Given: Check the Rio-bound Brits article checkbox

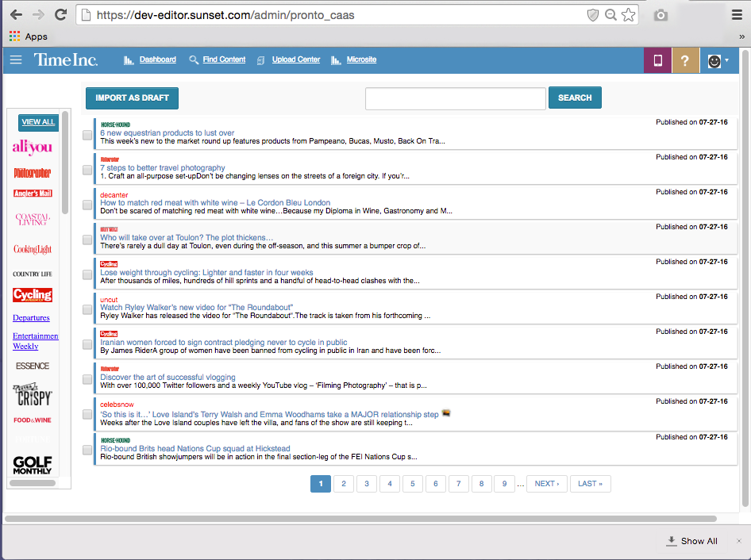Looking at the screenshot, I should coord(87,450).
